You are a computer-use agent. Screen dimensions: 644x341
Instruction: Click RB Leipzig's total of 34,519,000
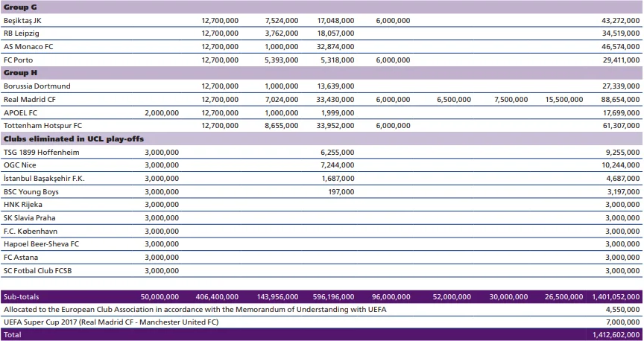[621, 34]
